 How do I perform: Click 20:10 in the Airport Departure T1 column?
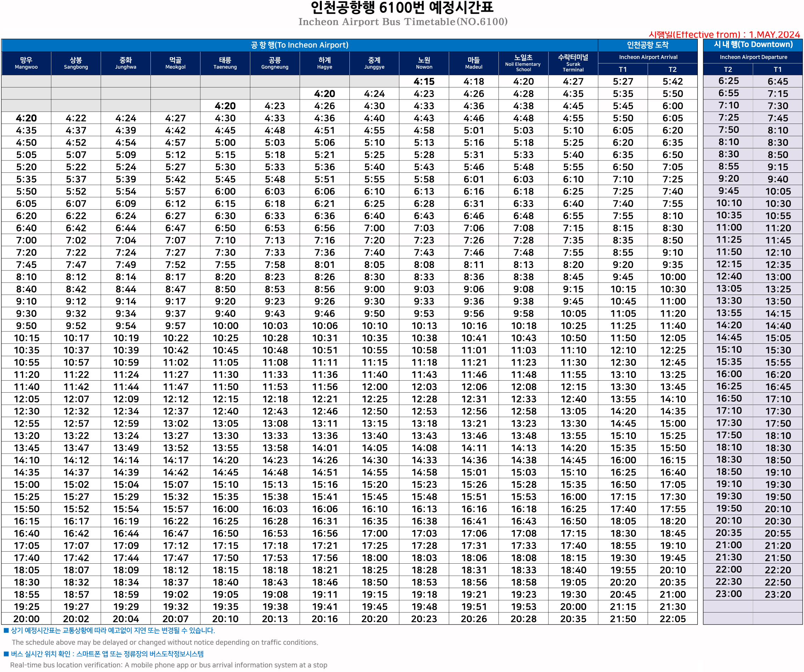778,509
